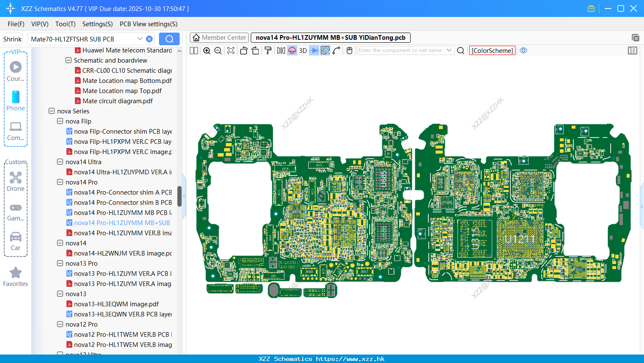Open the model search dropdown arrow
This screenshot has width=644, height=363.
tap(140, 39)
